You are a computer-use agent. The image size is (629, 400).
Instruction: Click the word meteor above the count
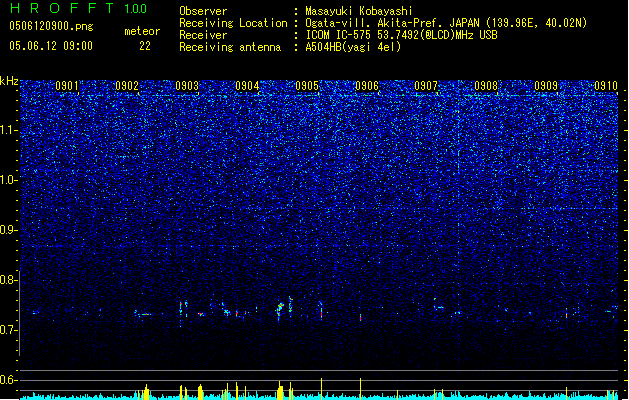coord(142,31)
